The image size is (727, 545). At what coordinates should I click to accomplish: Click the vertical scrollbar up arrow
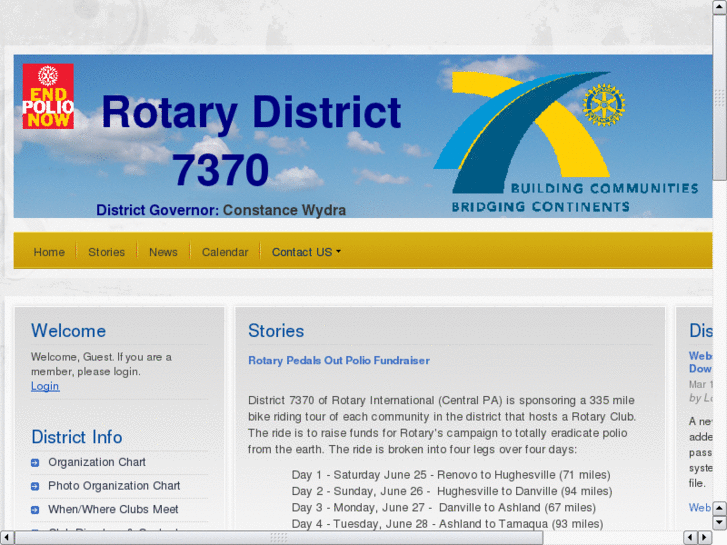[x=720, y=7]
